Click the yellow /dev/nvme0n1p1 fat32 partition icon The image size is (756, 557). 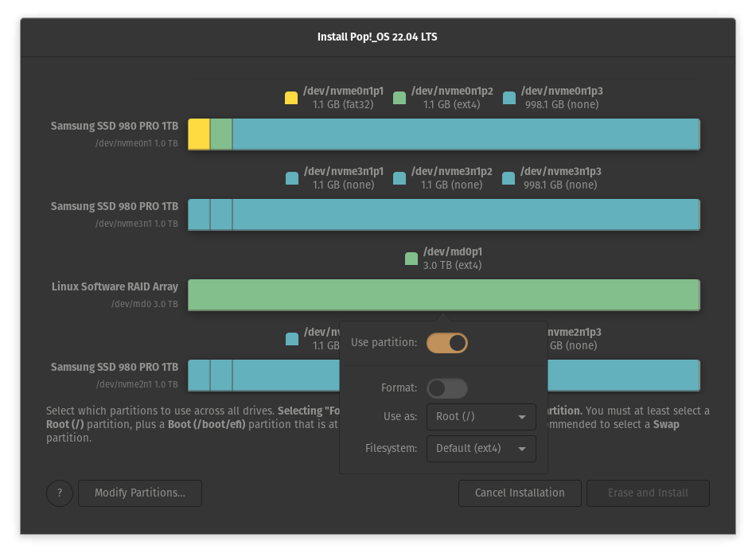pyautogui.click(x=290, y=97)
